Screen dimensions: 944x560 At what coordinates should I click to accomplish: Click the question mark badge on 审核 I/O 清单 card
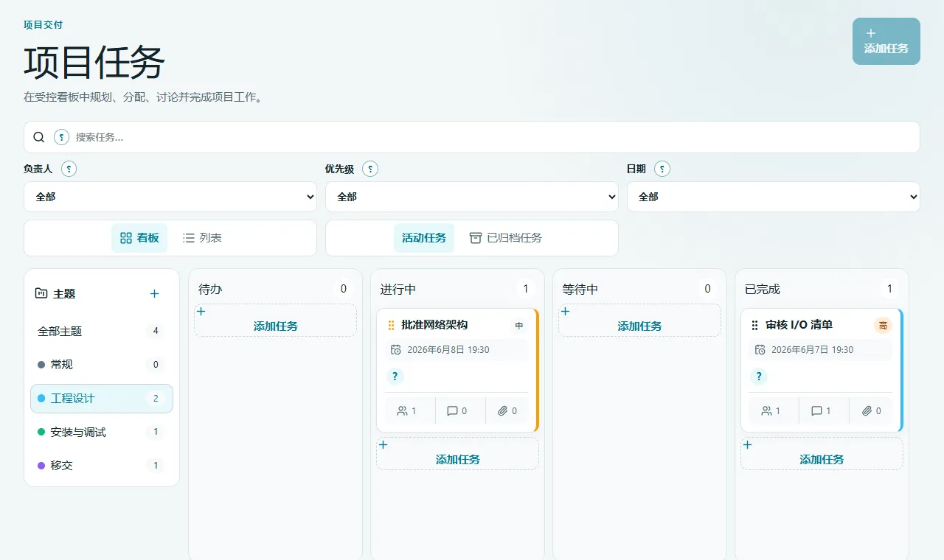[759, 377]
